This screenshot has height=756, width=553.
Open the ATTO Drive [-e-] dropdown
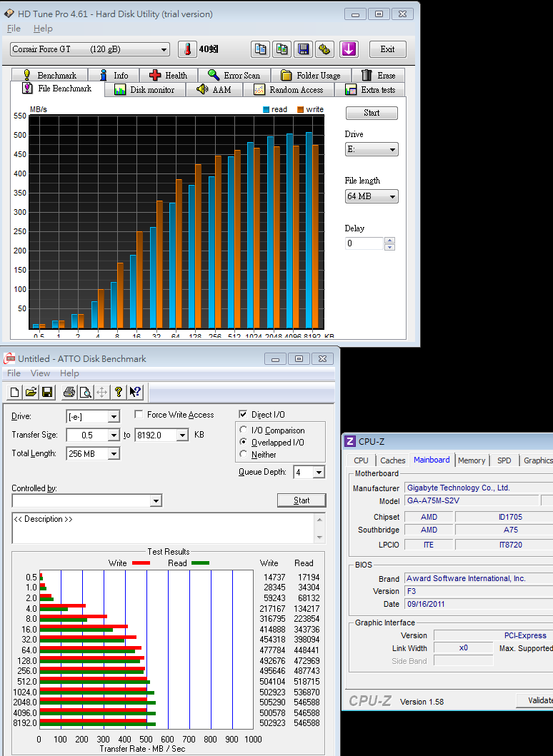[x=93, y=416]
